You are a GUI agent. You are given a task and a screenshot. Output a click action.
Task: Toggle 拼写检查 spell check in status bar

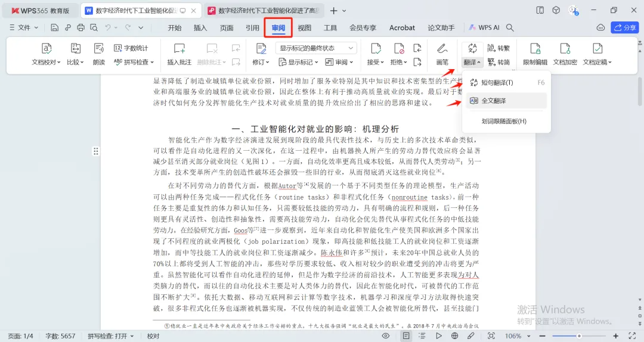(110, 336)
